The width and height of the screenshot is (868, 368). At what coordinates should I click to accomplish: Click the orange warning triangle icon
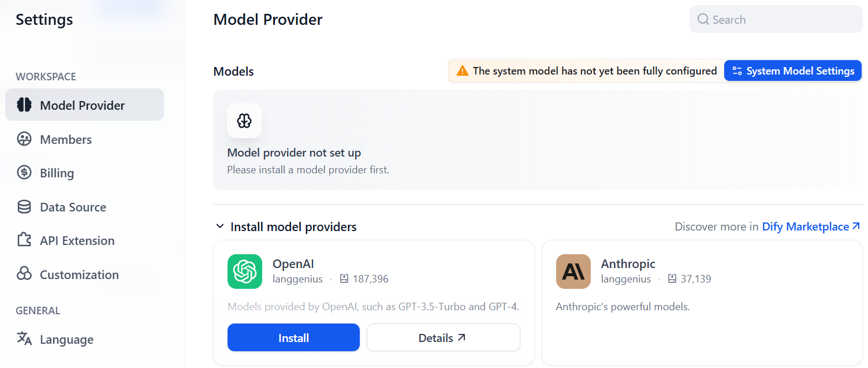463,71
